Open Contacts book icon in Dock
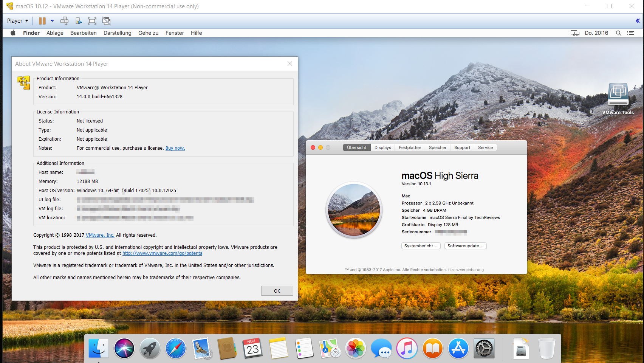Viewport: 644px width, 363px height. (x=227, y=348)
